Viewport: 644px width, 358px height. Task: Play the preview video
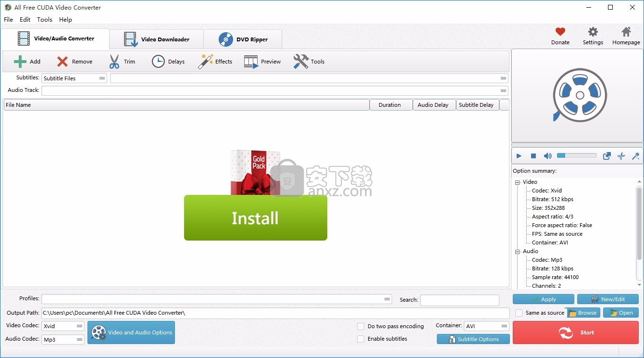coord(519,156)
